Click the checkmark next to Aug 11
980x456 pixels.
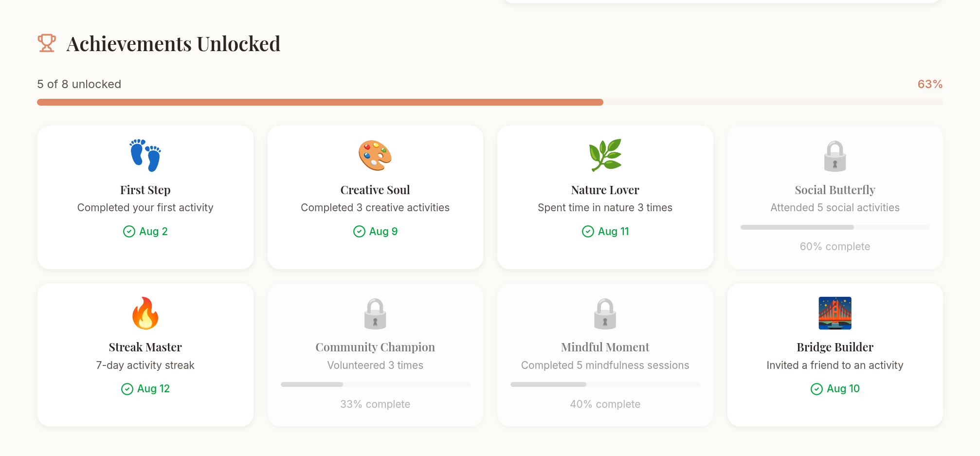click(588, 232)
